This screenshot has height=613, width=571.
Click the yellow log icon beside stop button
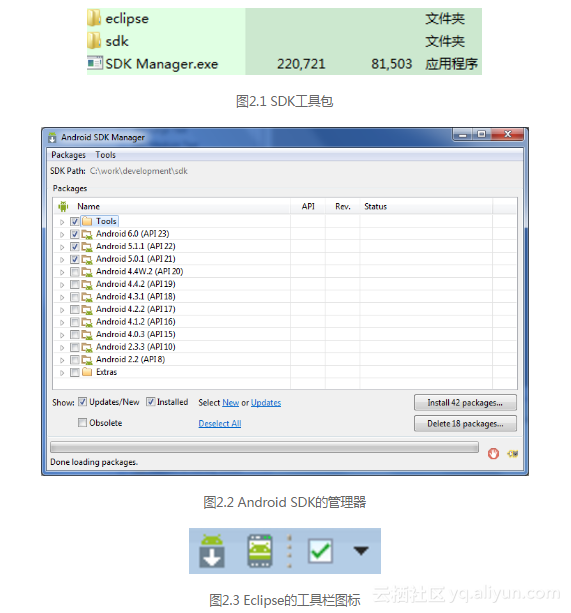click(512, 453)
